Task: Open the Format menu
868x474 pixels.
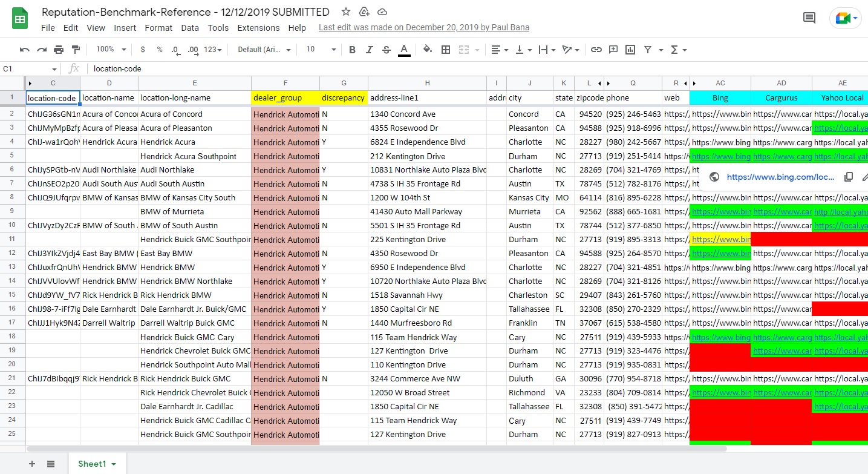Action: coord(158,28)
